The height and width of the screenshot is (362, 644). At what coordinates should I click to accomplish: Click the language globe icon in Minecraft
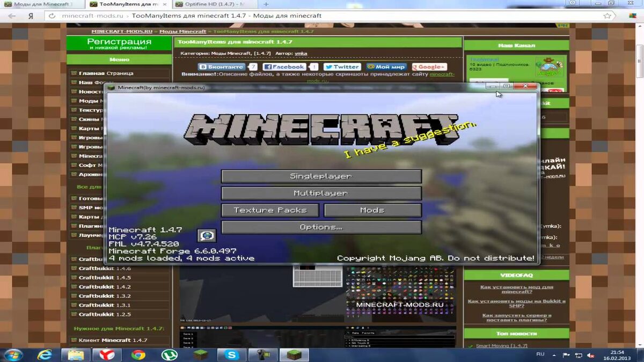click(207, 235)
